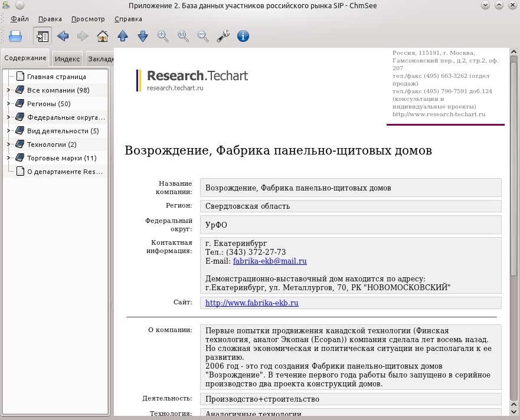Click http://www.research-techart.ru header address text
Viewport: 520px width, 420px height.
coord(439,114)
